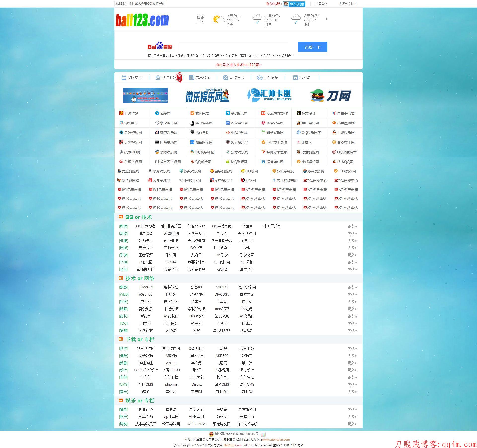Click the 爱Q娱乐网 site icon
Viewport: 477px width, 448px height.
pos(228,113)
